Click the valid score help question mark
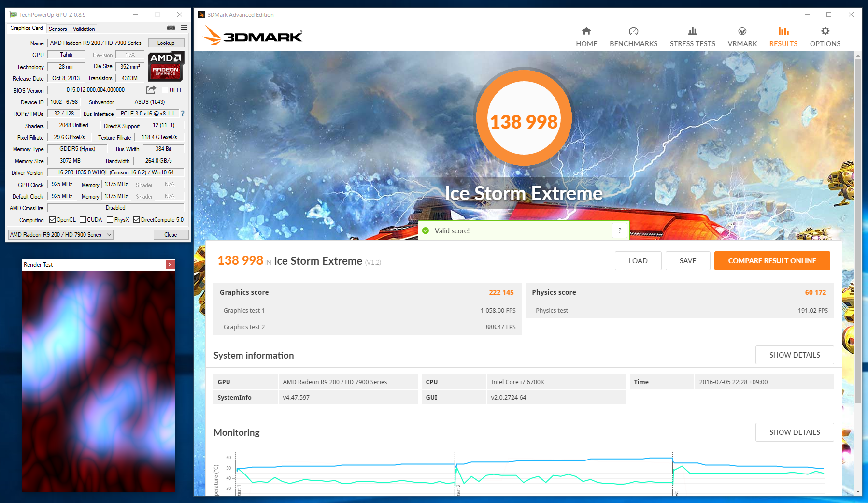This screenshot has width=868, height=503. 620,230
